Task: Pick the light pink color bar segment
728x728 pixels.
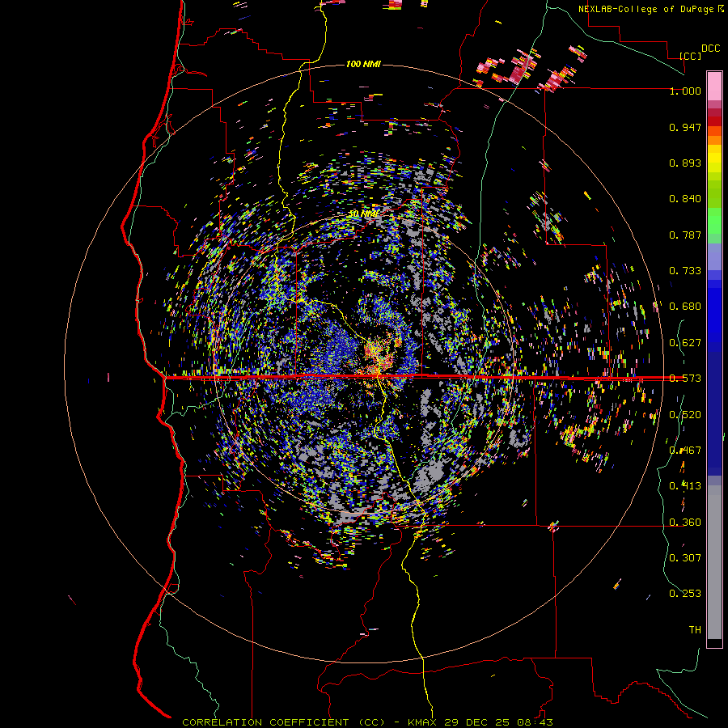Action: [x=714, y=87]
